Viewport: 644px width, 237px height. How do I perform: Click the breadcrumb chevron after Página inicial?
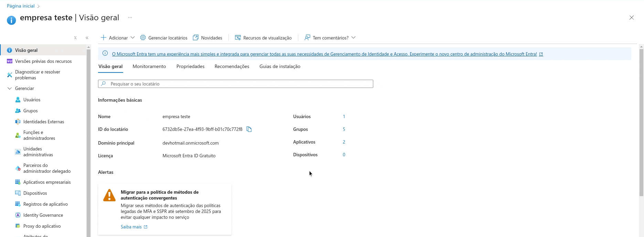39,6
